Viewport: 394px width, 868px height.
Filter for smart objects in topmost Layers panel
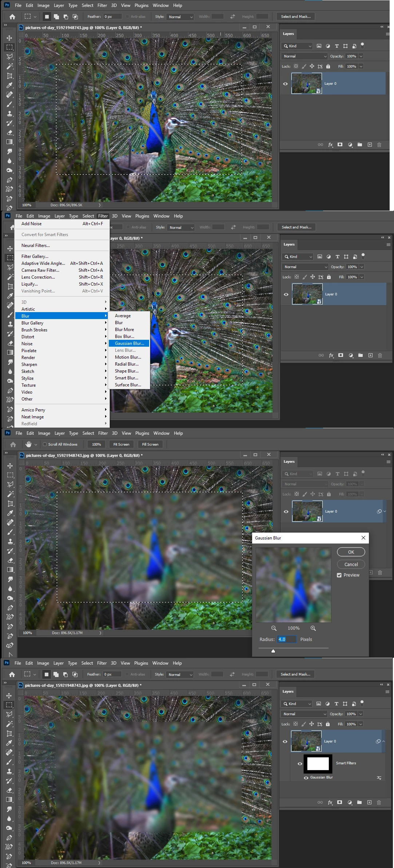click(x=354, y=46)
